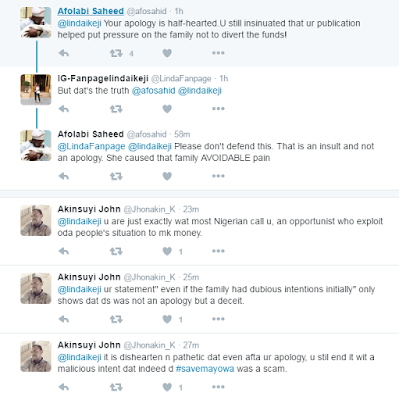
Task: Open IG-Fanpagelindaikeji's profile picture
Action: tap(36, 89)
